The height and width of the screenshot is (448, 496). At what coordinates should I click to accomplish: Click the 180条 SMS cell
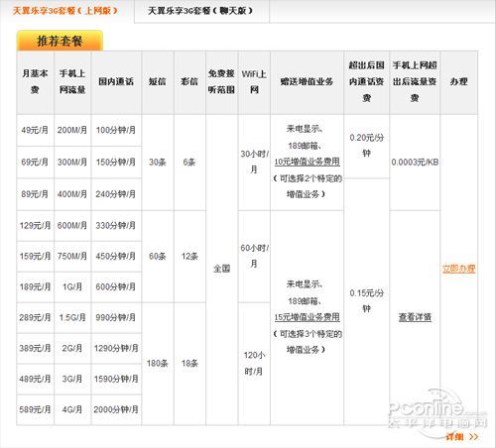click(158, 364)
